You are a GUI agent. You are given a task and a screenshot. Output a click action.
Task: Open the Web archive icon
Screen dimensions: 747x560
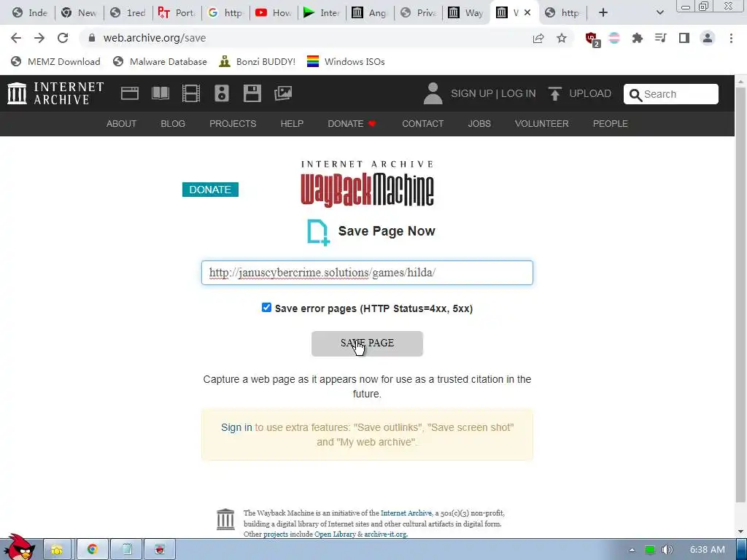(x=130, y=93)
